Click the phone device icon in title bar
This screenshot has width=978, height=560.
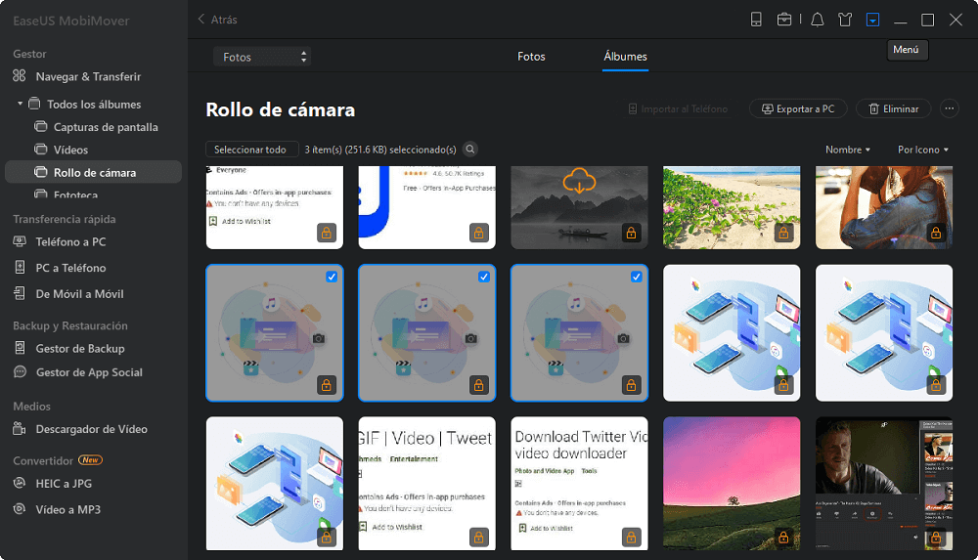(756, 20)
